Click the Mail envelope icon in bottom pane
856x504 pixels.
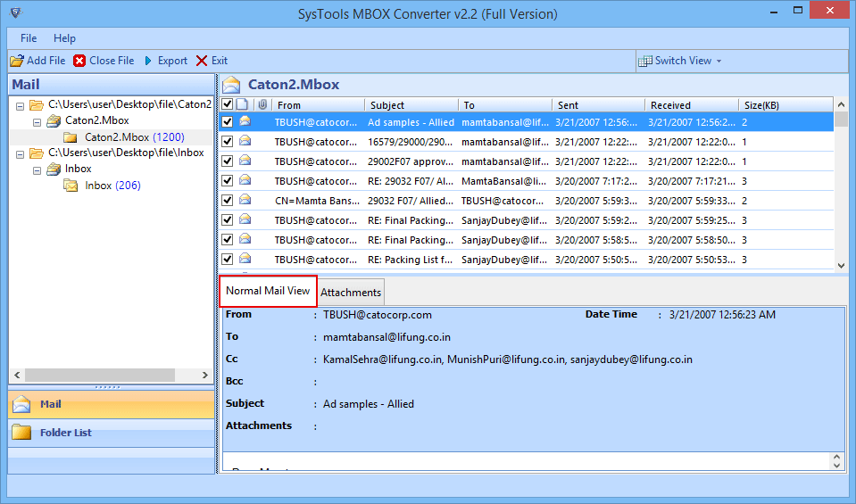tap(21, 404)
